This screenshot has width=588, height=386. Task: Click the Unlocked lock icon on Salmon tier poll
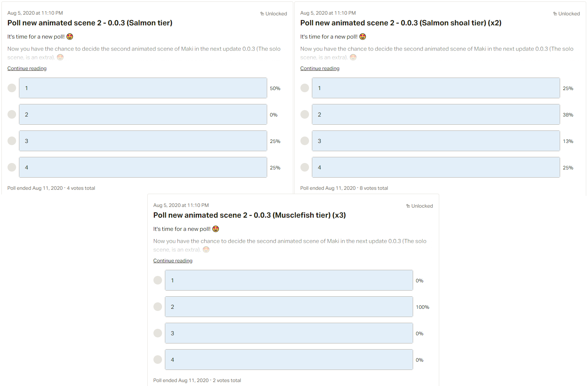tap(262, 14)
